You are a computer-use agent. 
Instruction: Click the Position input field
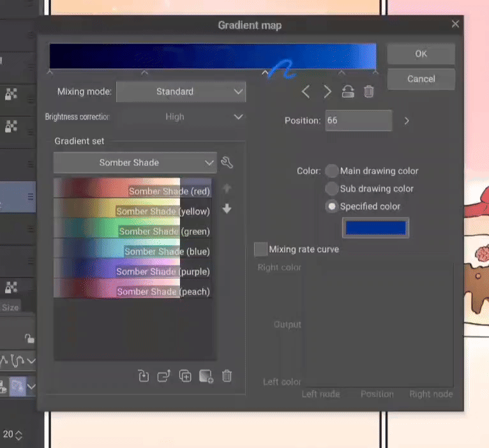tap(359, 121)
